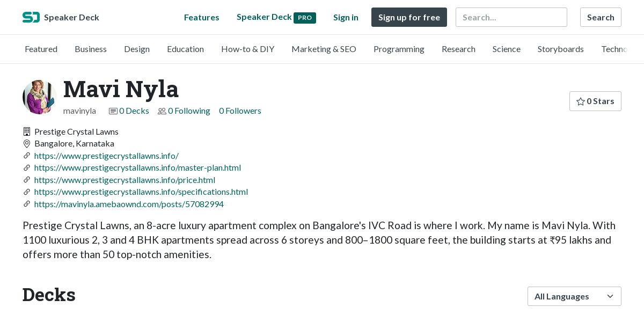Click the link icon beside master-plan URL
This screenshot has height=322, width=644.
coord(27,168)
